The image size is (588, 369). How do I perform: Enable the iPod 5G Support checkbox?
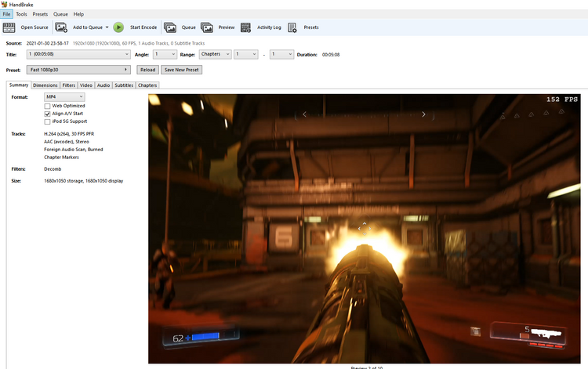(47, 121)
